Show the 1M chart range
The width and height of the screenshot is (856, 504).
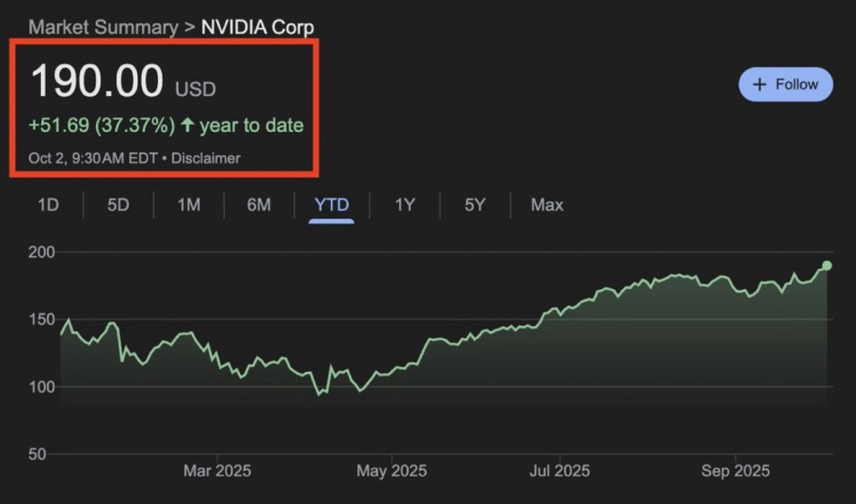point(189,205)
